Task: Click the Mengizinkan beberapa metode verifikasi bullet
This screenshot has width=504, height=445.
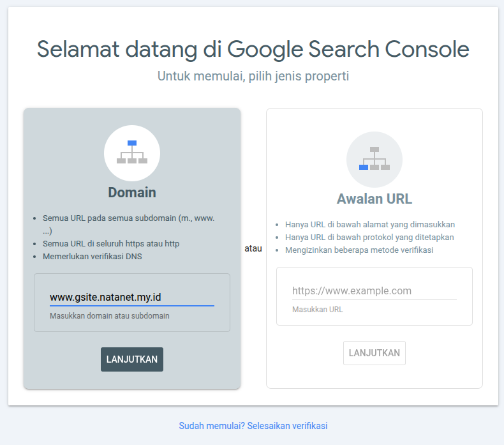Action: (359, 250)
